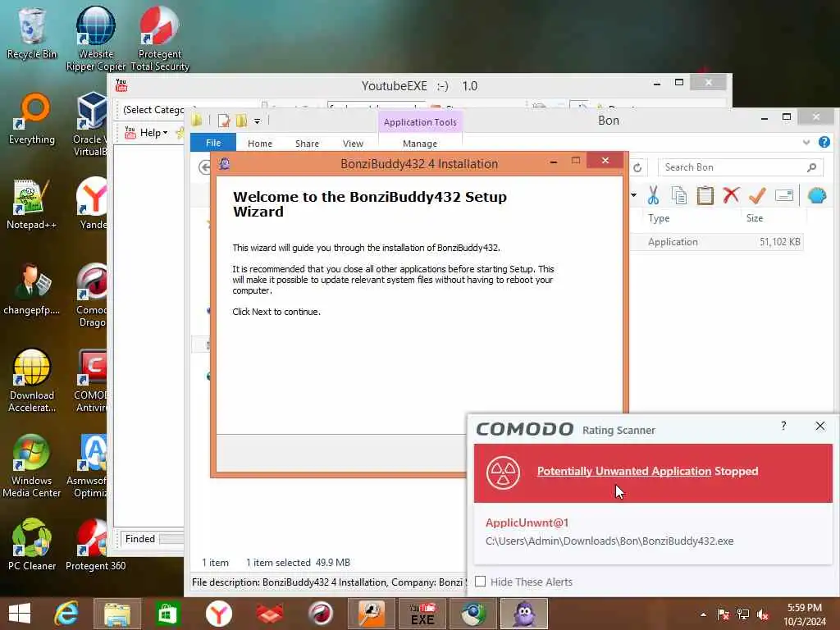Close the Comodo Rating Scanner alert
Viewport: 840px width, 630px height.
[x=820, y=426]
